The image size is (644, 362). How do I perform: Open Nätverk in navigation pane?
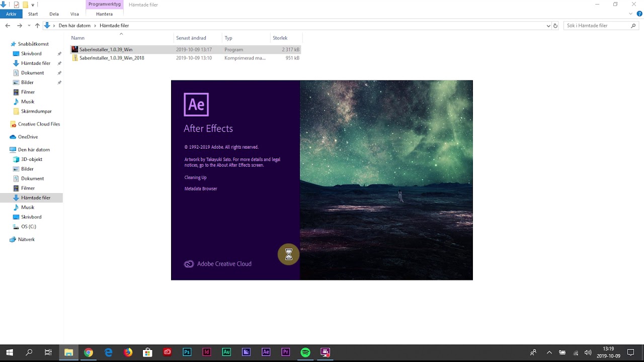(x=26, y=240)
